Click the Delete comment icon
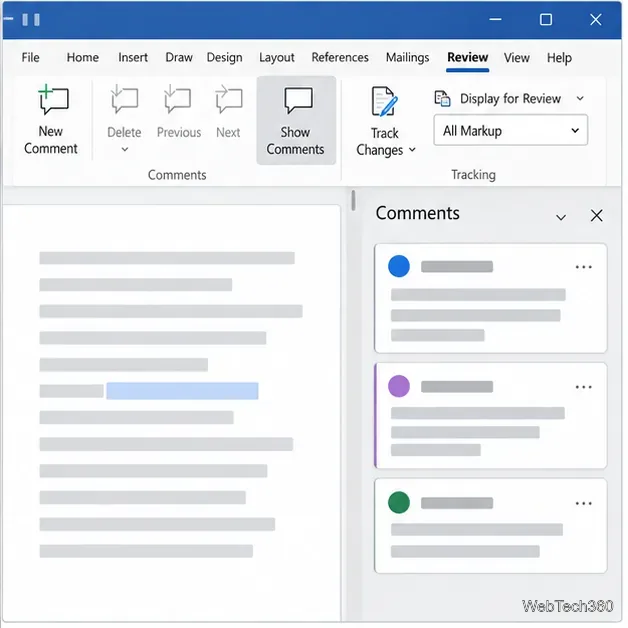Viewport: 628px width, 628px height. pyautogui.click(x=124, y=99)
